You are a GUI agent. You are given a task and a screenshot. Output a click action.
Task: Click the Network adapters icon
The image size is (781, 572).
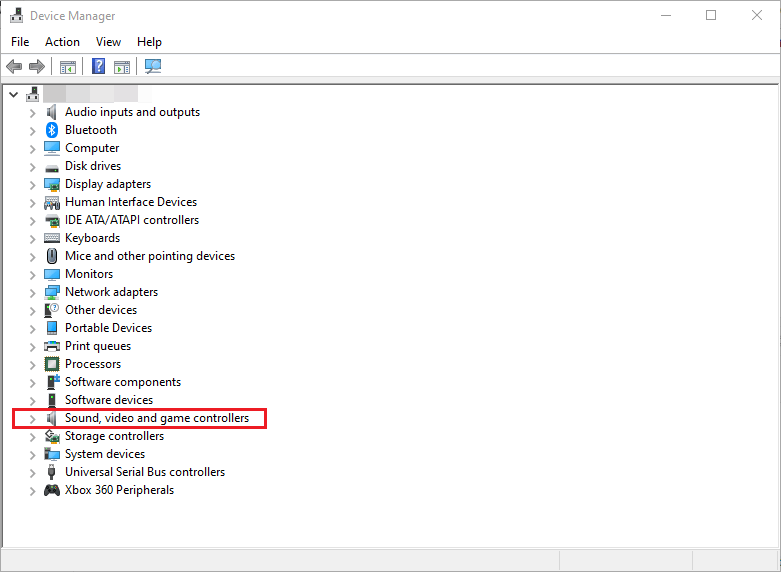click(x=52, y=292)
